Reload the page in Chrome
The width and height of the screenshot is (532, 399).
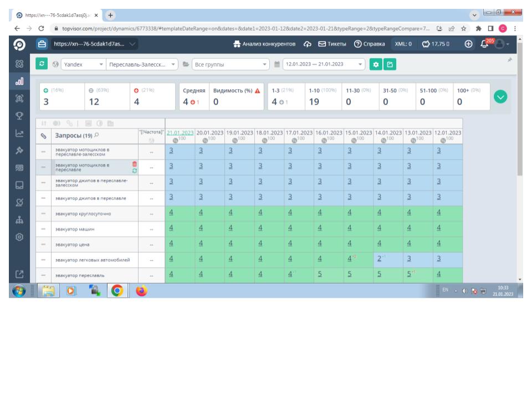pyautogui.click(x=41, y=29)
